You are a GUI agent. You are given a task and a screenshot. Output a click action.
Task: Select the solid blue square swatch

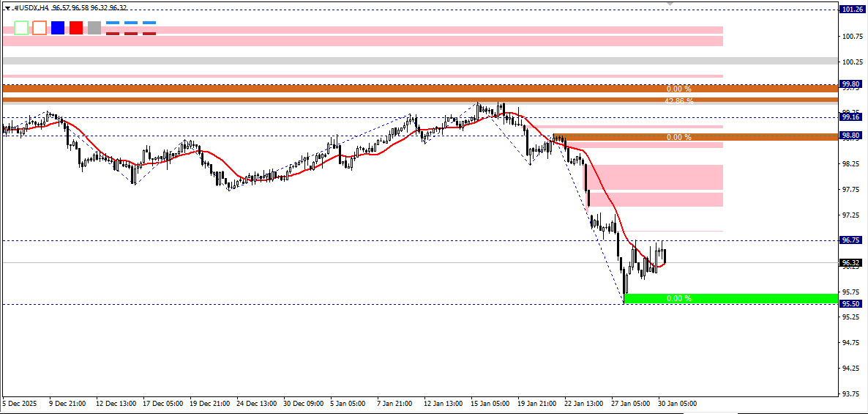[58, 28]
